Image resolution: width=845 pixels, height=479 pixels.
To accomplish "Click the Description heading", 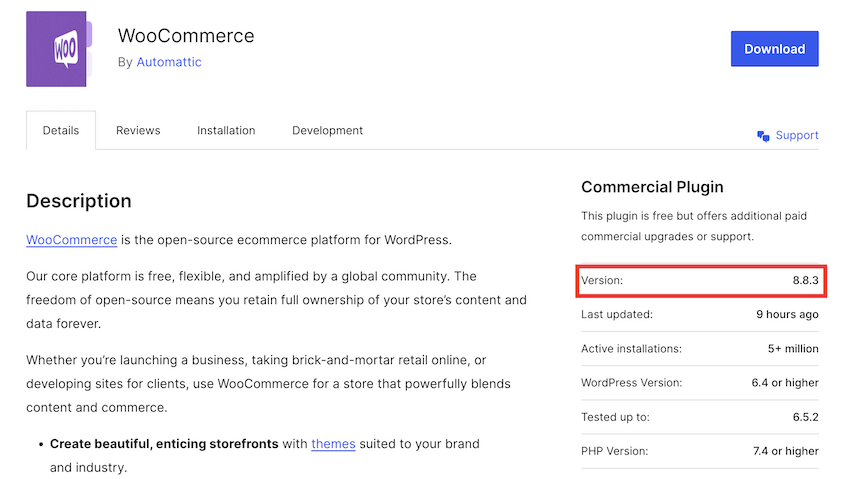I will point(79,201).
